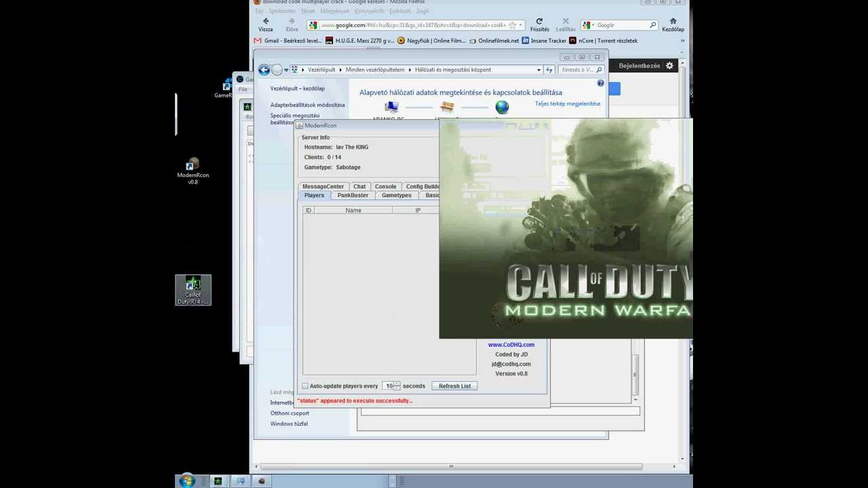
Task: Click Minden vezérlőpultelem breadcrumb segment
Action: [x=375, y=70]
